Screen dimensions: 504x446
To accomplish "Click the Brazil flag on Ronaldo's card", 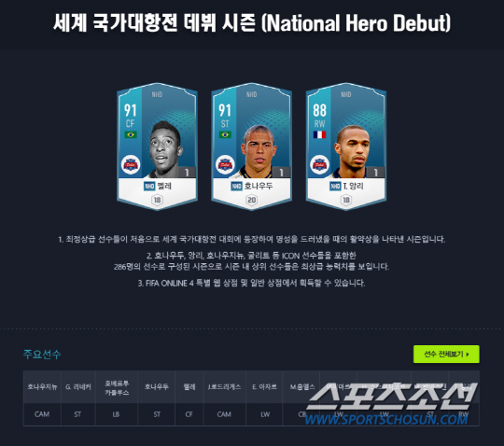I will pyautogui.click(x=225, y=134).
